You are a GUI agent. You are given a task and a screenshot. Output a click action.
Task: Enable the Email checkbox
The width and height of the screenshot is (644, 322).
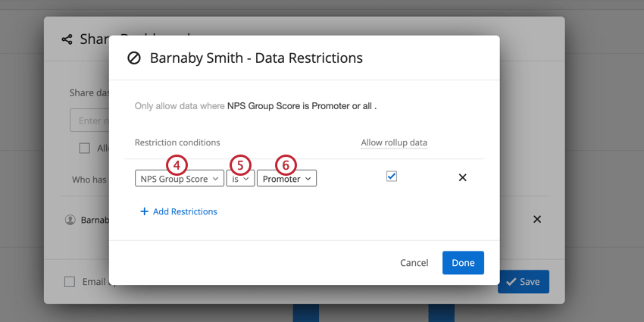(70, 282)
